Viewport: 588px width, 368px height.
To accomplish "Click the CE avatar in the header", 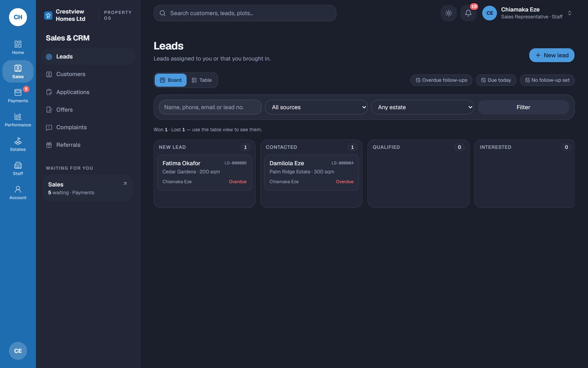I will [490, 13].
